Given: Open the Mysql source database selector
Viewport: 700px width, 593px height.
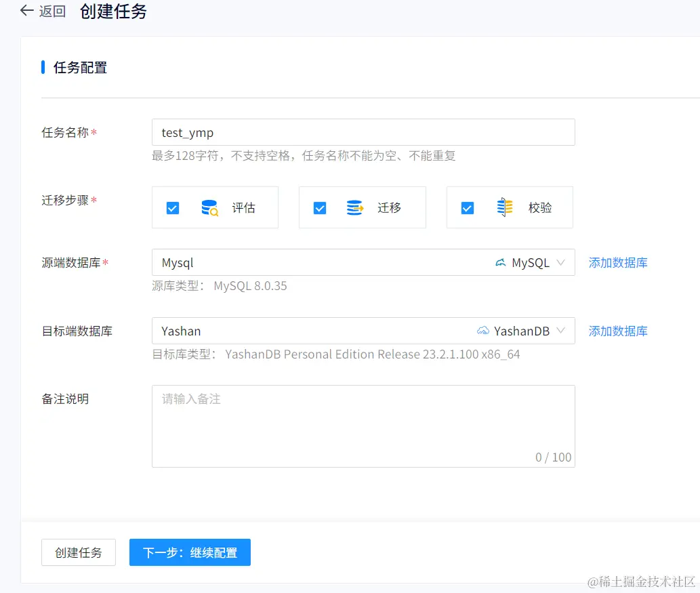Looking at the screenshot, I should pos(363,262).
